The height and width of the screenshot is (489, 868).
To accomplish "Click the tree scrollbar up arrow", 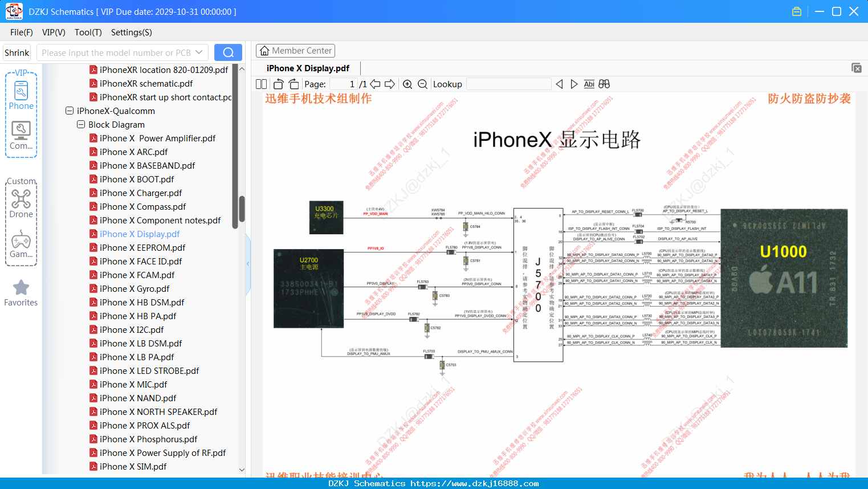I will point(242,68).
